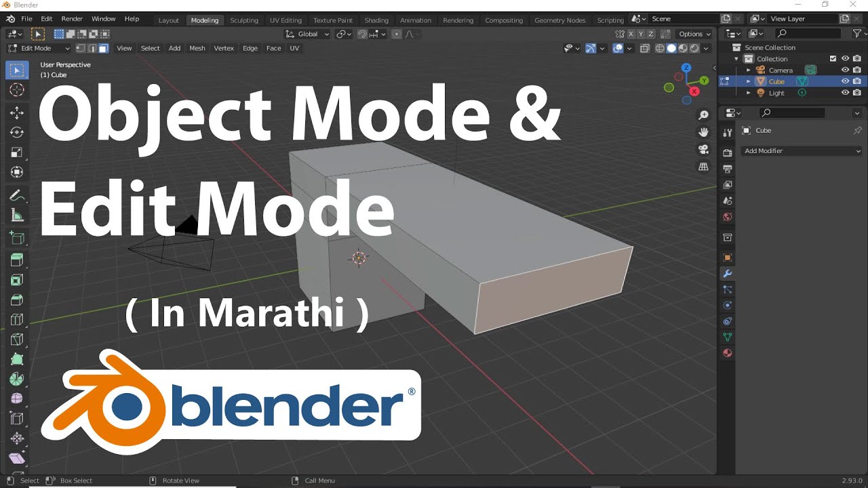The image size is (868, 488).
Task: Open the File menu
Action: click(26, 19)
